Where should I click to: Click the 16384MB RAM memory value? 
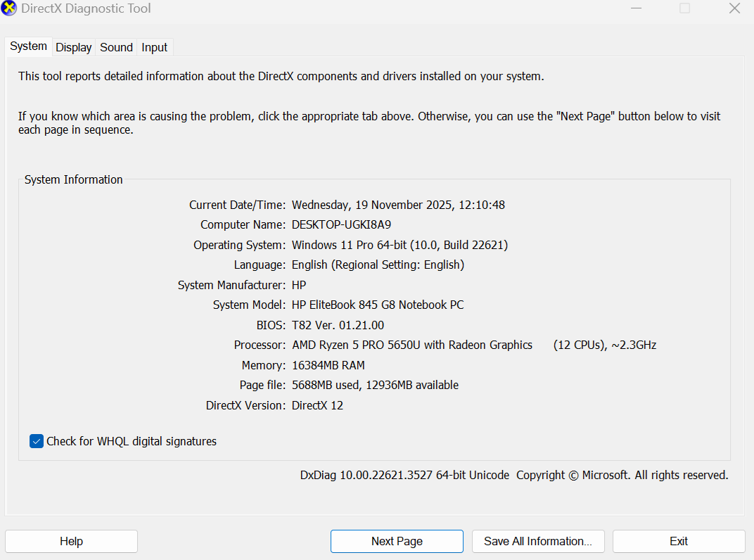click(328, 365)
